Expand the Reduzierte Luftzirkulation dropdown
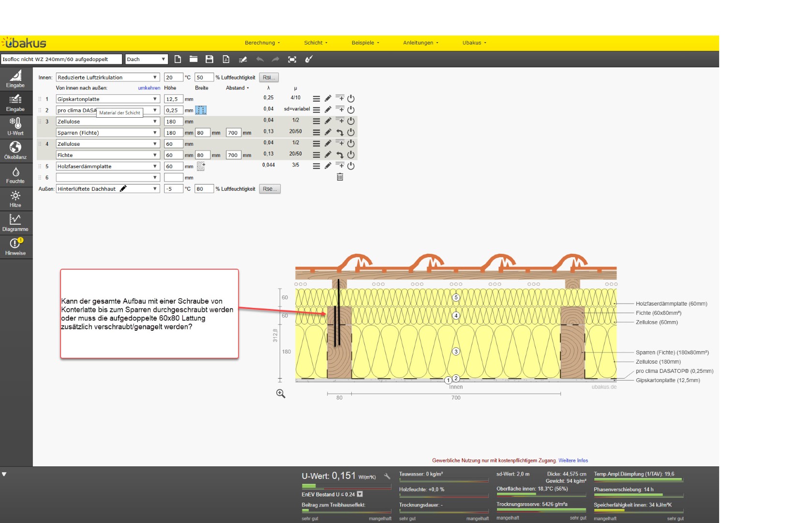Viewport: 812px width, 523px height. tap(107, 77)
